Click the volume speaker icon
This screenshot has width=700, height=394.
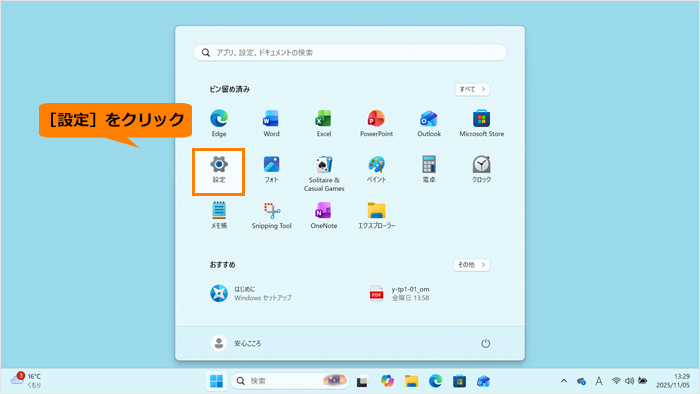coord(629,381)
